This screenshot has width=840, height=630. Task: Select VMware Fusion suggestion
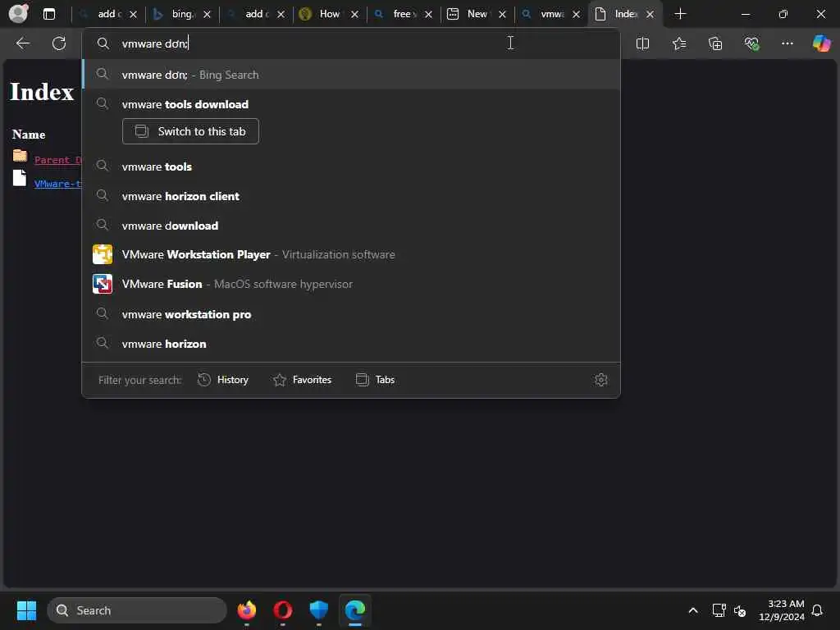coord(351,284)
